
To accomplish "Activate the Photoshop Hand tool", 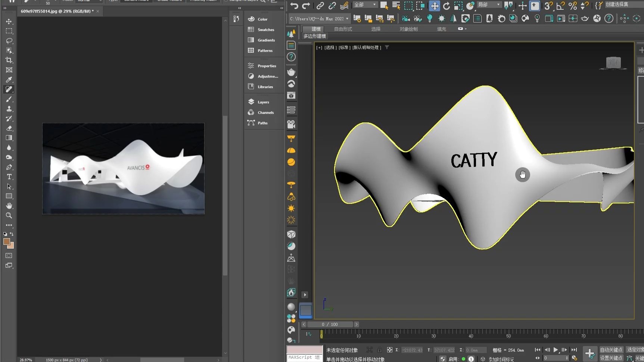I will [x=9, y=206].
